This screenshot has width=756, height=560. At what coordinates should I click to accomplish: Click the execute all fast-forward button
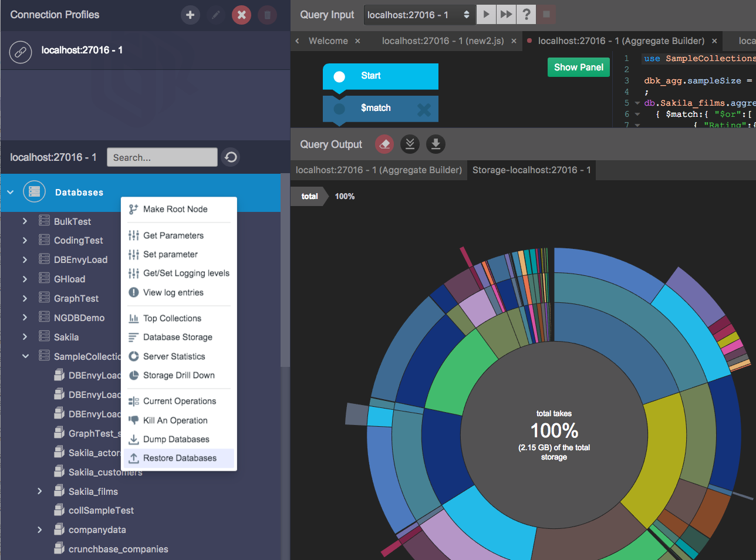tap(506, 15)
